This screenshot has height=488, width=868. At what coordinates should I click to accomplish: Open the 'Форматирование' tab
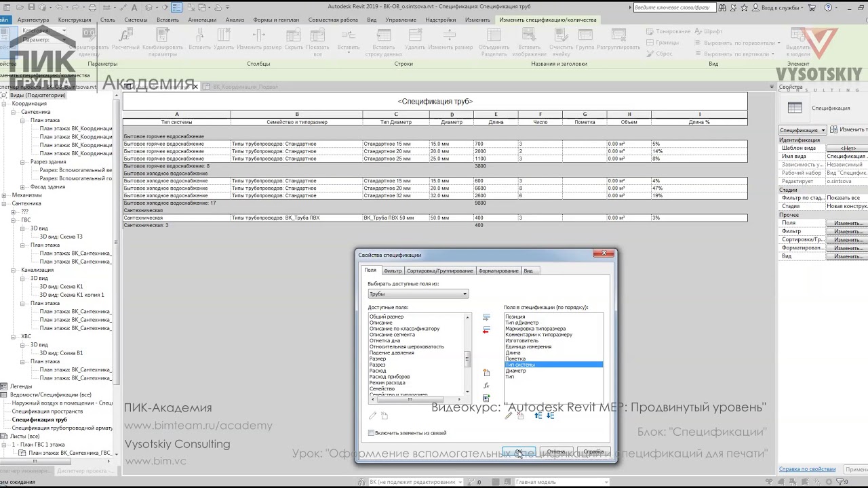tap(498, 270)
